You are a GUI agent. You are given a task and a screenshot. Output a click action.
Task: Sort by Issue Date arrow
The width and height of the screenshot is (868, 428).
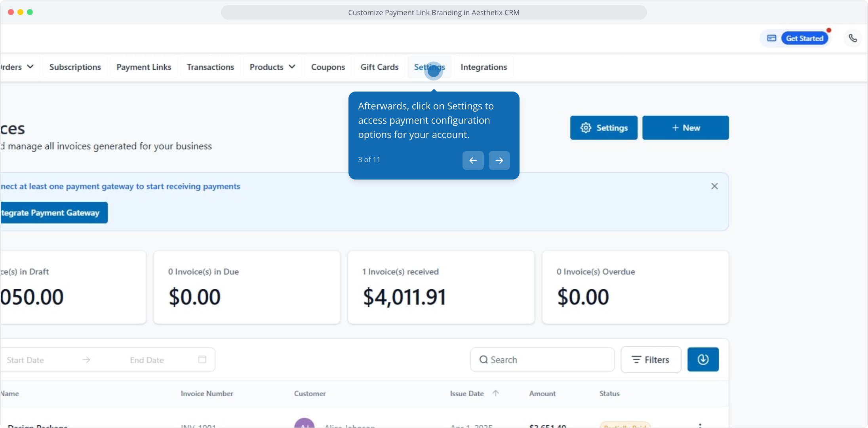click(495, 393)
